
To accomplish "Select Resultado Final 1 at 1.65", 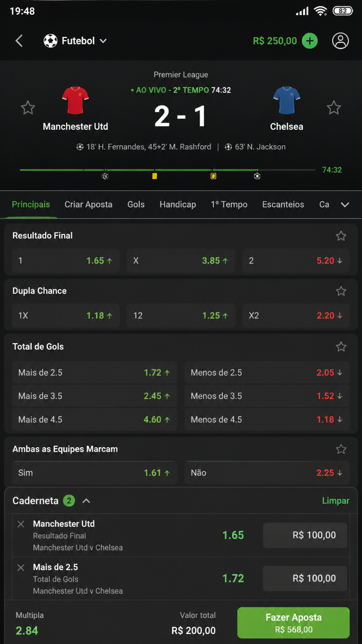I will point(66,261).
